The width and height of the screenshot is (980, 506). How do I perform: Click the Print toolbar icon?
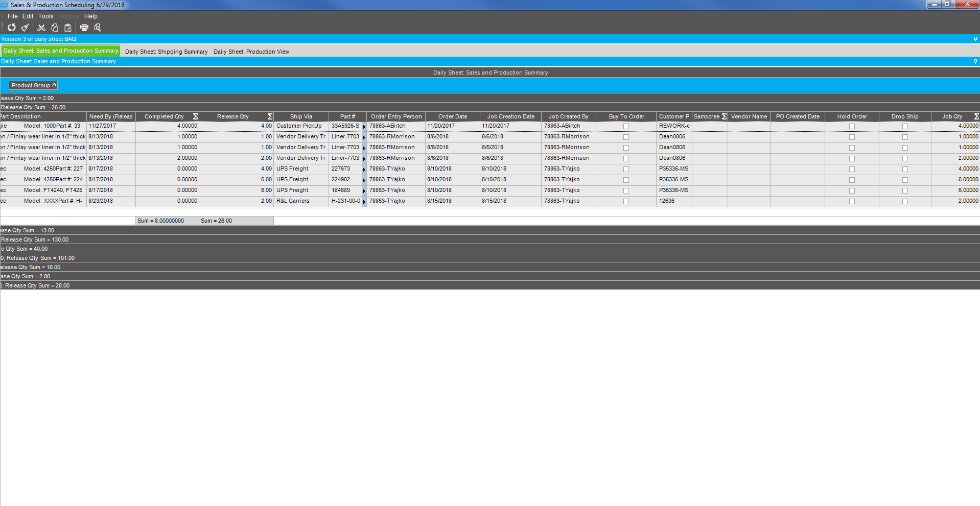tap(84, 28)
